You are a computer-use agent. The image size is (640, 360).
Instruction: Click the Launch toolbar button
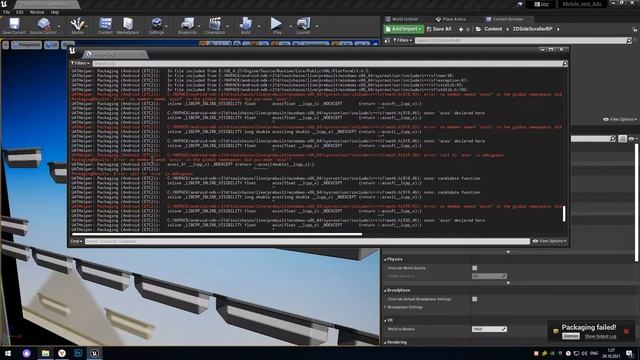point(303,26)
